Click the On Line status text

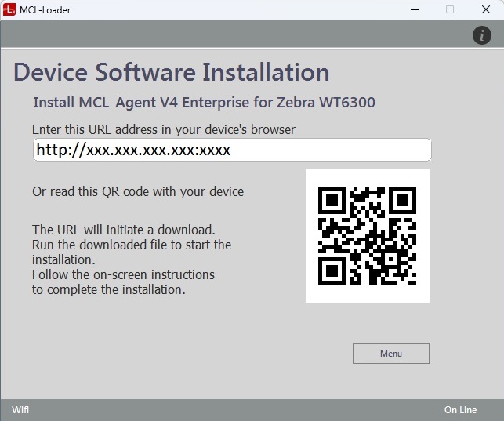(460, 410)
